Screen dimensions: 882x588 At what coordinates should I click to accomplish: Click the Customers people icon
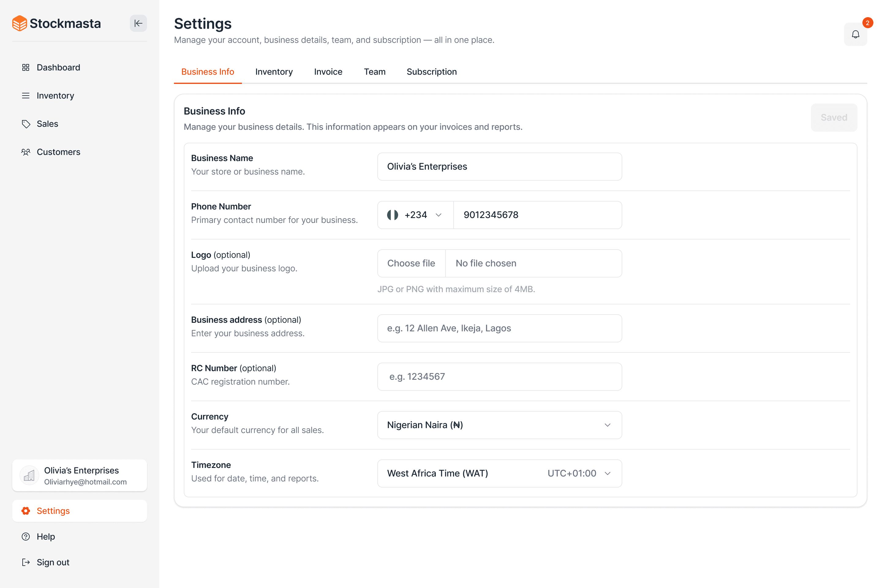pyautogui.click(x=25, y=152)
